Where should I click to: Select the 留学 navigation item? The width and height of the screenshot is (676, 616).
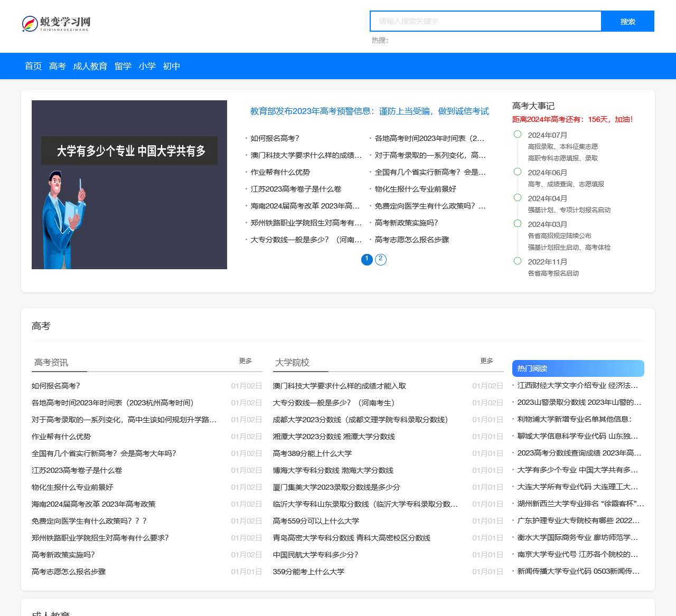123,66
